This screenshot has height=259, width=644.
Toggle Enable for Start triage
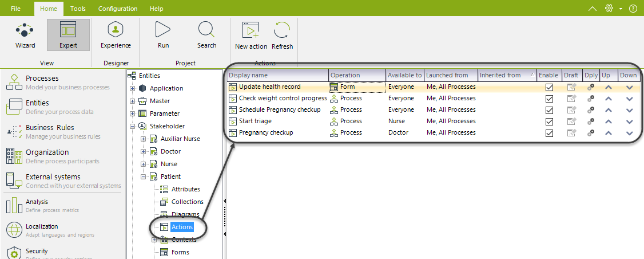(x=548, y=122)
